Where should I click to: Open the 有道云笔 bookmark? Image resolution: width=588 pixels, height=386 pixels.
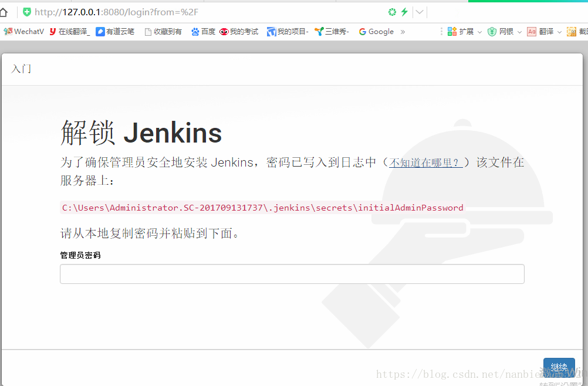click(x=115, y=32)
